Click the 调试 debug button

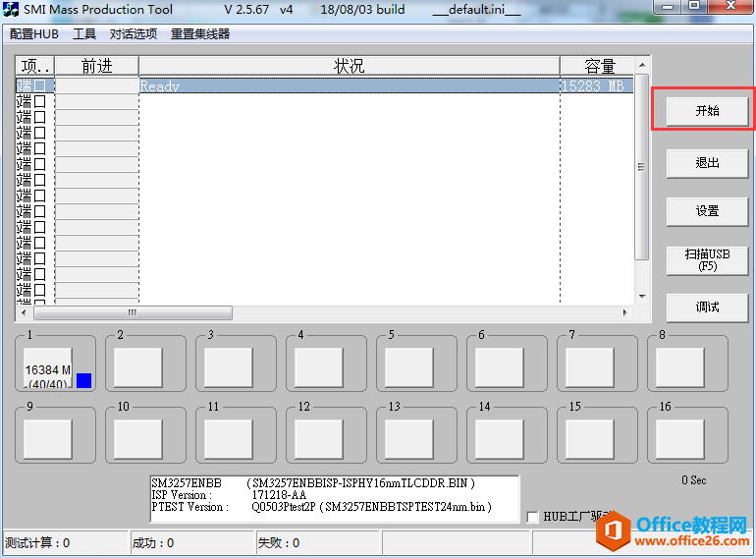point(707,307)
